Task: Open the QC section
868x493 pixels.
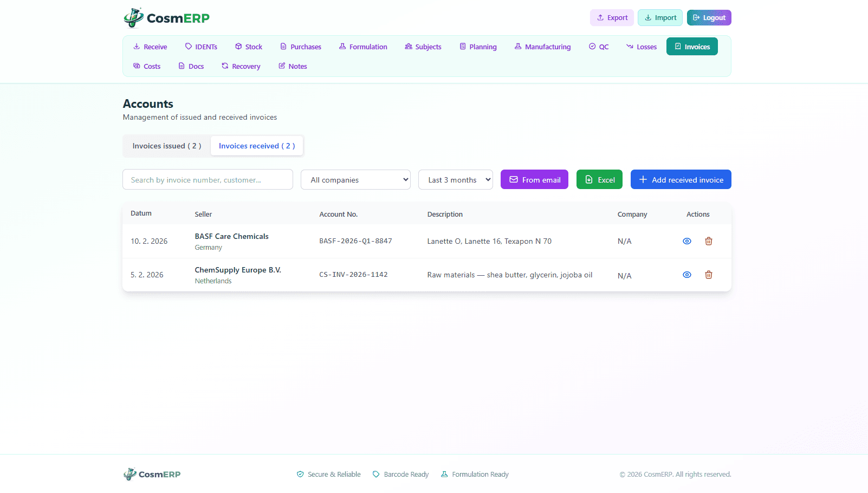Action: click(x=599, y=47)
